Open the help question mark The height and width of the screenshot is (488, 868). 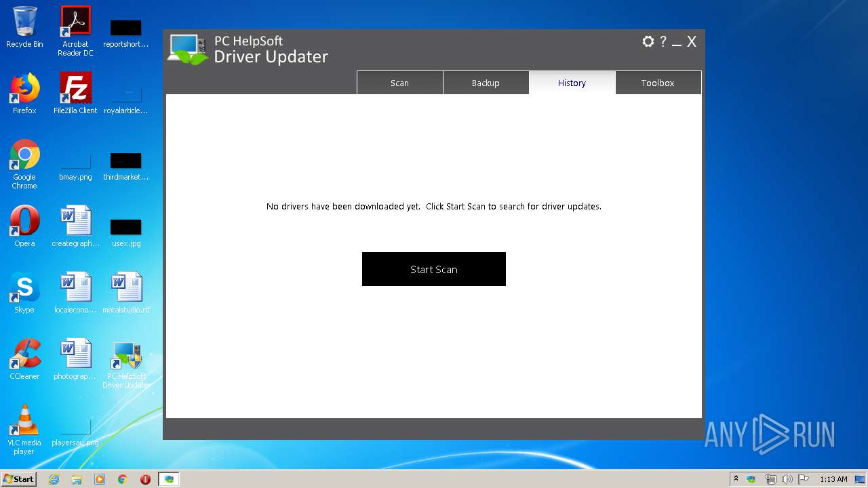point(663,41)
